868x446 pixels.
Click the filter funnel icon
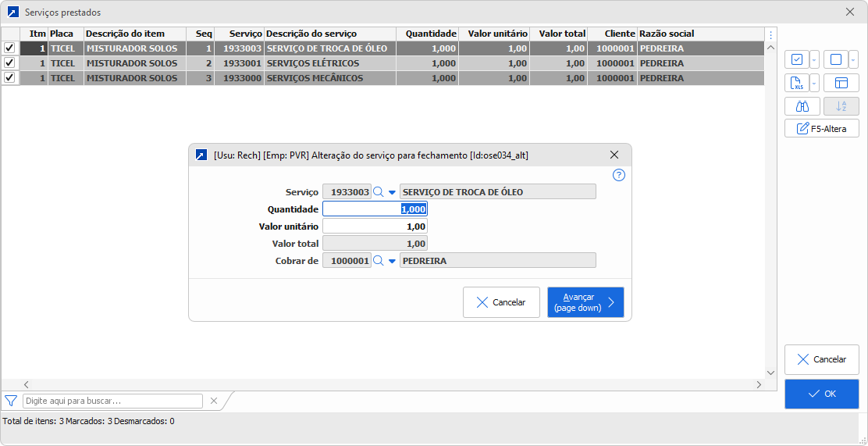pos(11,401)
